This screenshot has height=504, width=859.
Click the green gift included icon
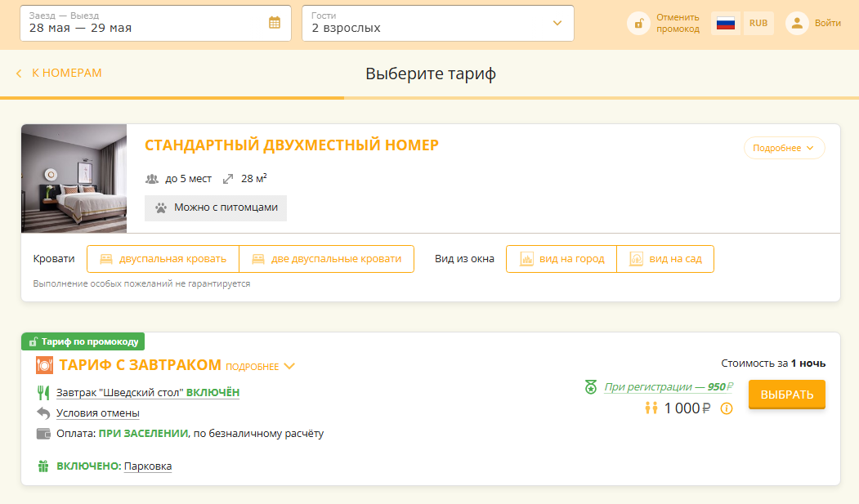coord(43,466)
